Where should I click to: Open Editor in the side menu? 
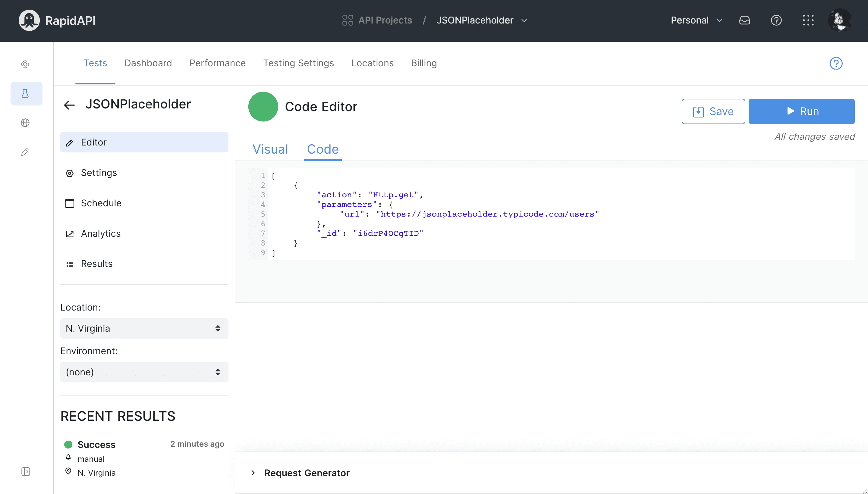coord(144,142)
